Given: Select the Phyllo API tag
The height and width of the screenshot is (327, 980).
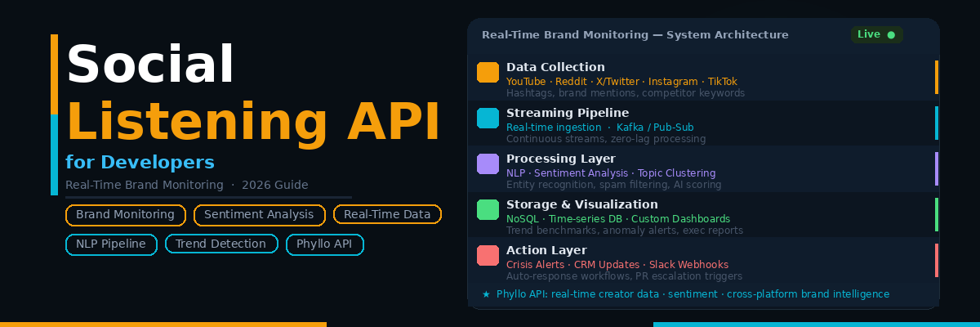Looking at the screenshot, I should click(x=324, y=244).
